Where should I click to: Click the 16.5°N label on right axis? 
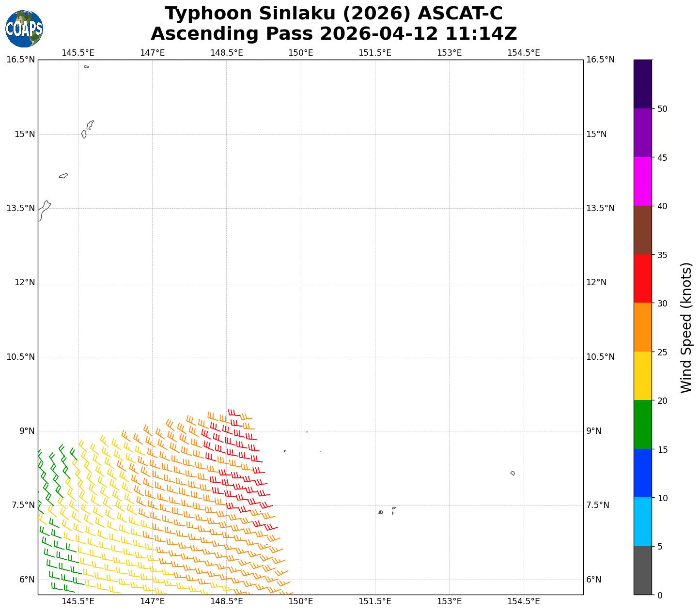click(600, 60)
